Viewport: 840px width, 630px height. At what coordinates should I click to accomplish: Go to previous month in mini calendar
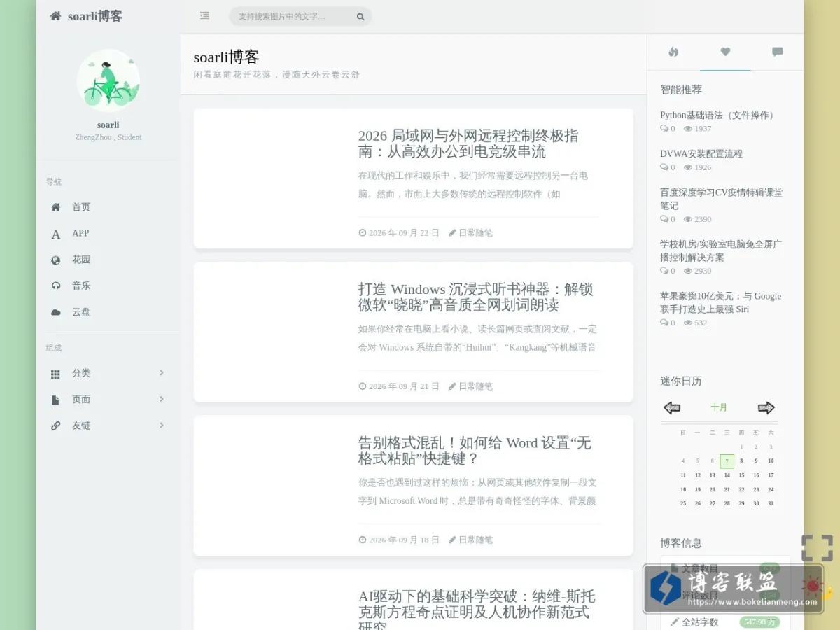pos(672,407)
